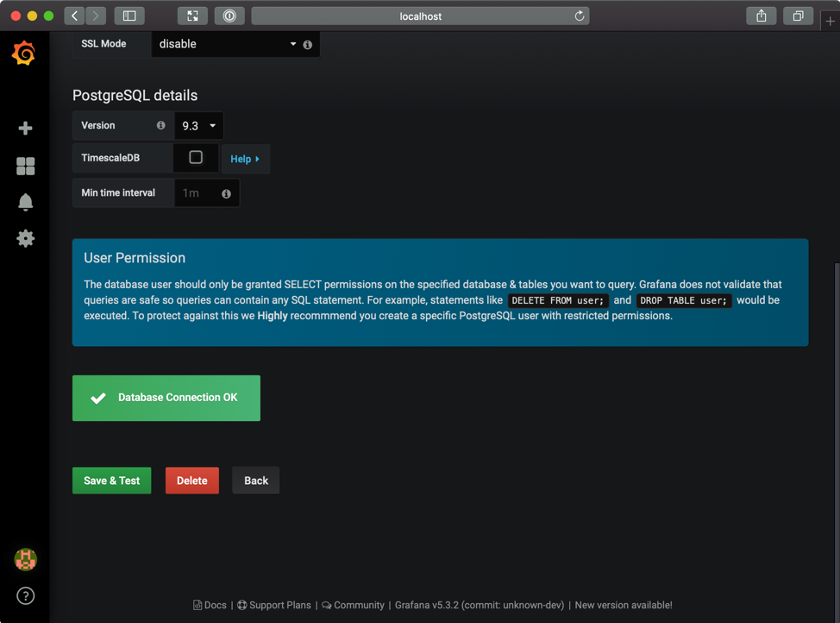Click the DELETE FROM user; code snippet
This screenshot has width=840, height=623.
[558, 300]
